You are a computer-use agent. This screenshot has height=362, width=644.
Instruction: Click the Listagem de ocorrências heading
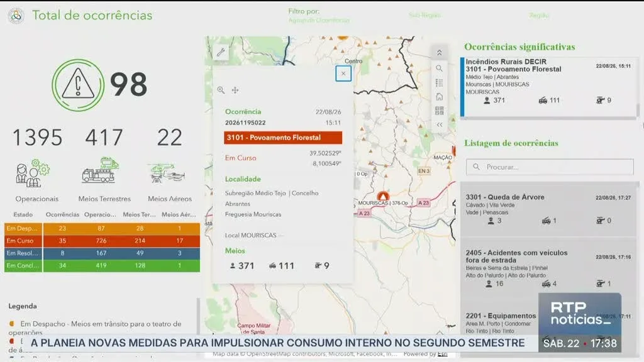[x=511, y=143]
